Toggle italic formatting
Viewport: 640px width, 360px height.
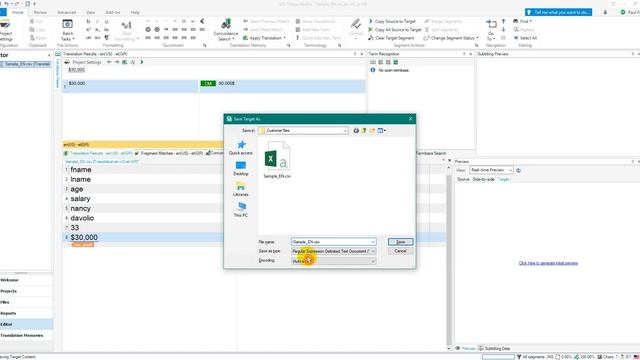pos(98,22)
